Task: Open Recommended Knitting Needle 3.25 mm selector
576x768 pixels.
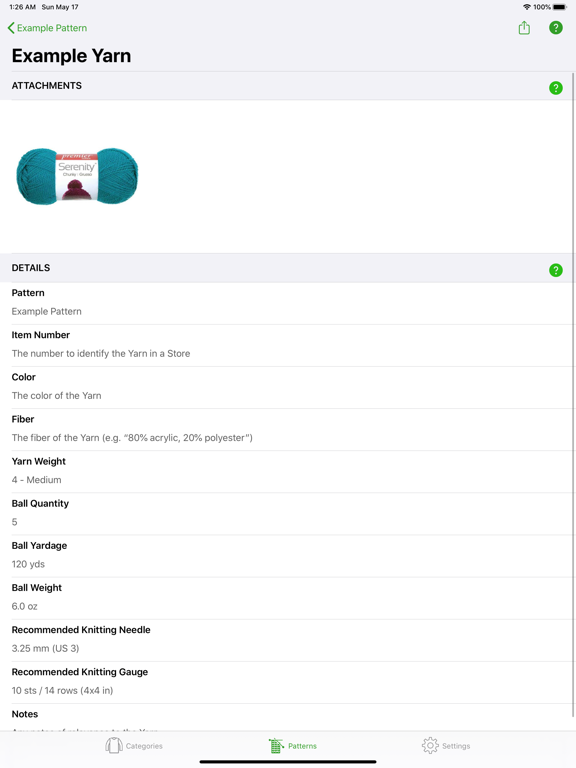Action: point(288,641)
